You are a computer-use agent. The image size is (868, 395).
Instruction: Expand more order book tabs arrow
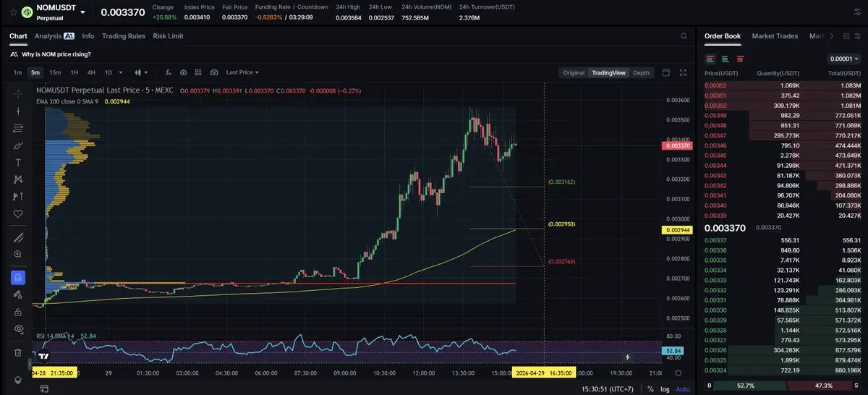pyautogui.click(x=831, y=35)
